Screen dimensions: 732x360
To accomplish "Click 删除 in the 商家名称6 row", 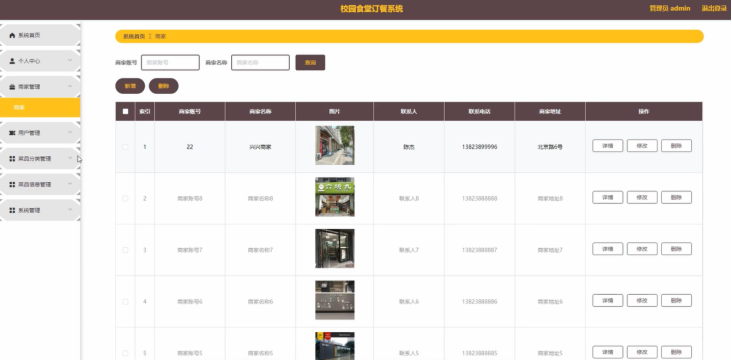I will (x=676, y=301).
